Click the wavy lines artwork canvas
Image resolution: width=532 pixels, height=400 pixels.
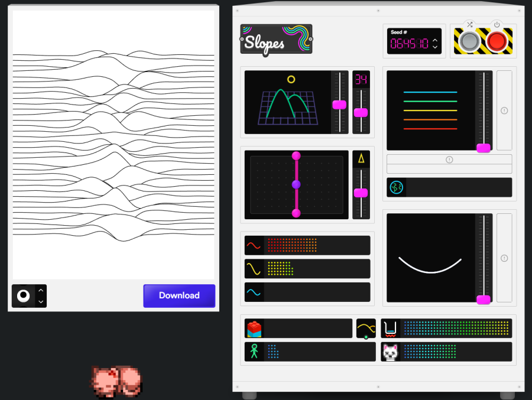tap(113, 145)
